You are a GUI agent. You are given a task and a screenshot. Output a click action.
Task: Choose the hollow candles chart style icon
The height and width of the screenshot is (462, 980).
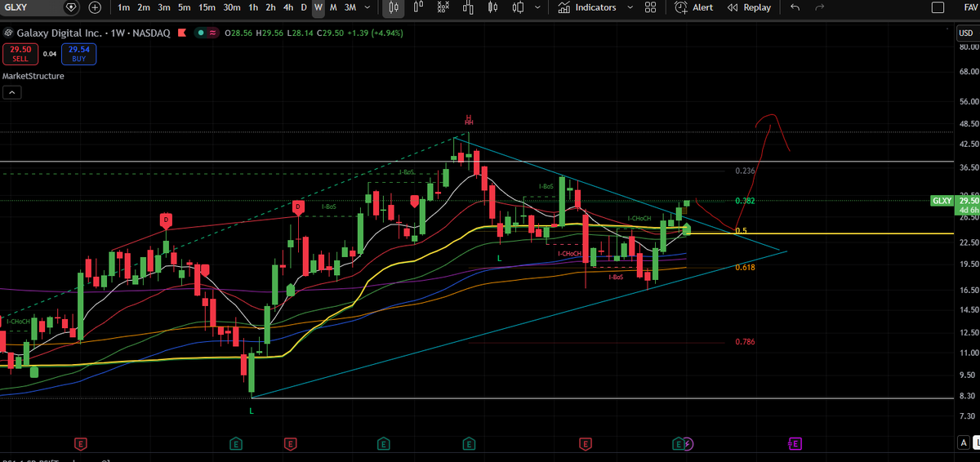[419, 7]
